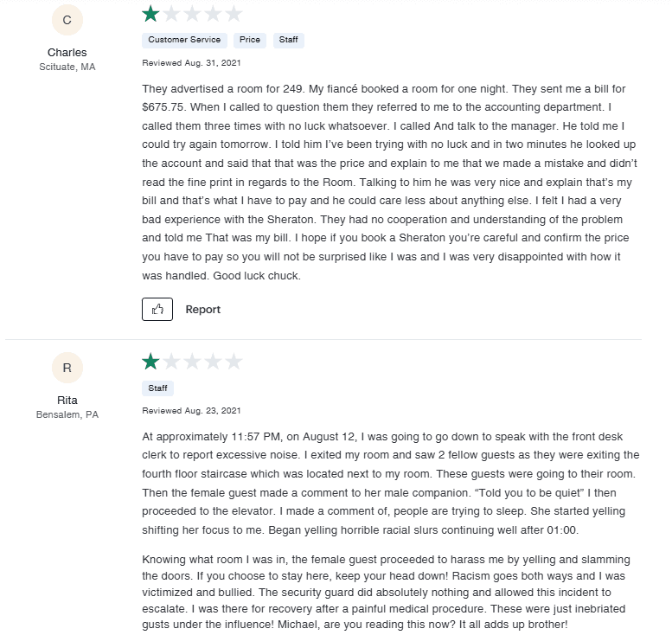Screen dimensions: 672x635
Task: Click the thumbs-up helpful icon under Charles's review
Action: [x=157, y=309]
